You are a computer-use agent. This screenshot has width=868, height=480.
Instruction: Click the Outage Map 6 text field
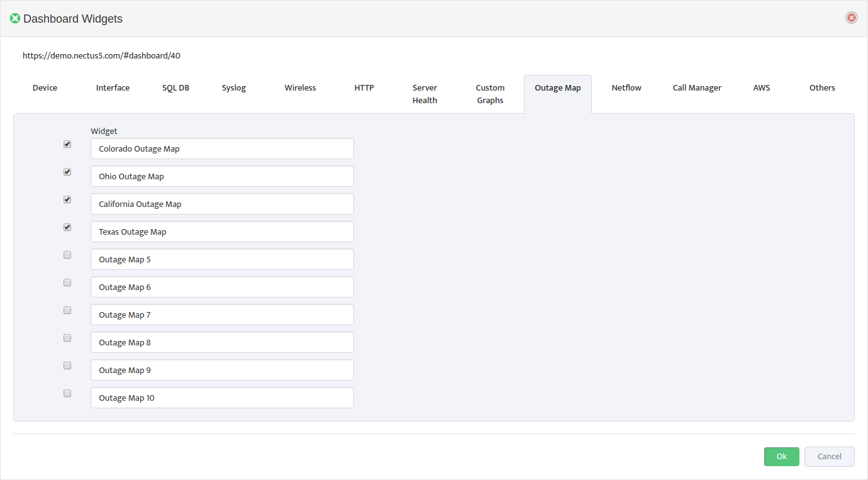[x=222, y=287]
